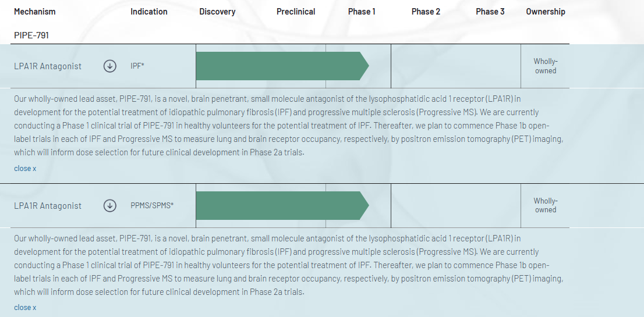The height and width of the screenshot is (317, 644).
Task: Click the PIPE-791 asset heading
Action: pos(31,35)
